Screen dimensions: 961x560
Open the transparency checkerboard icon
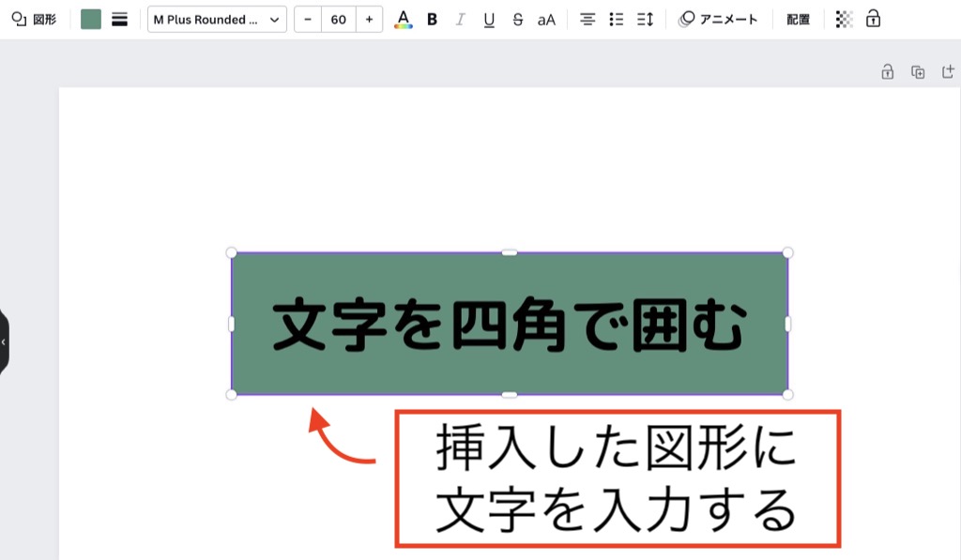844,20
